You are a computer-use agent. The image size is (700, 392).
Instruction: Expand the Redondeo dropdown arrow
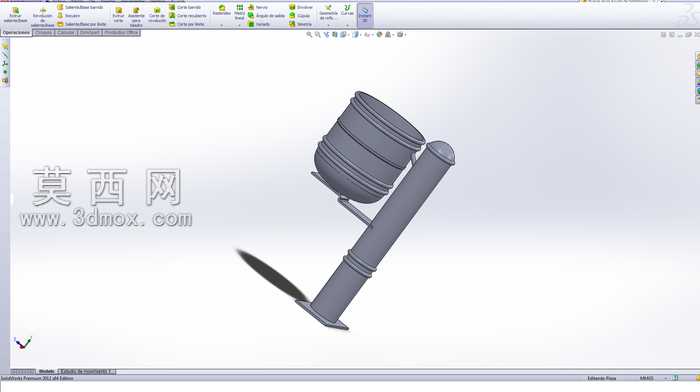pos(221,25)
